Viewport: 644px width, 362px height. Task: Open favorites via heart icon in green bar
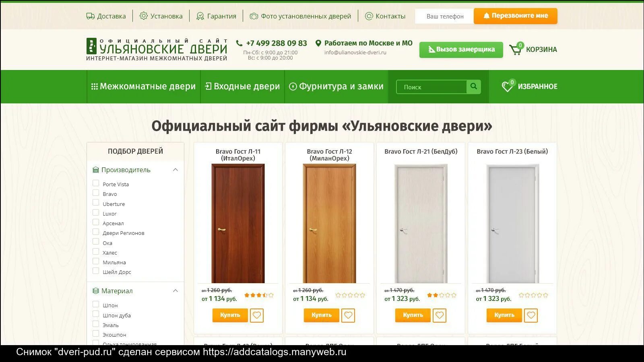point(507,86)
